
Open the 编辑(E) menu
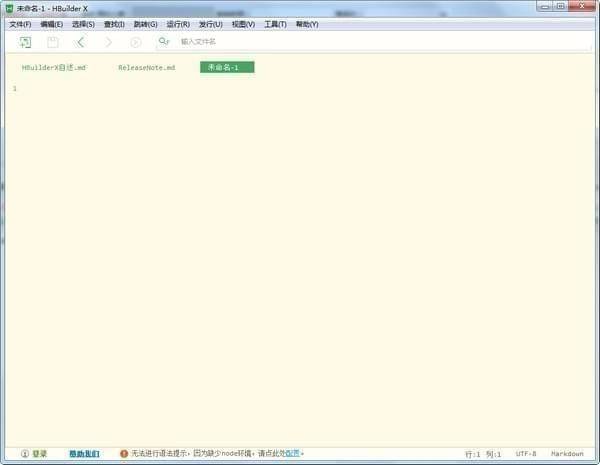(x=51, y=24)
